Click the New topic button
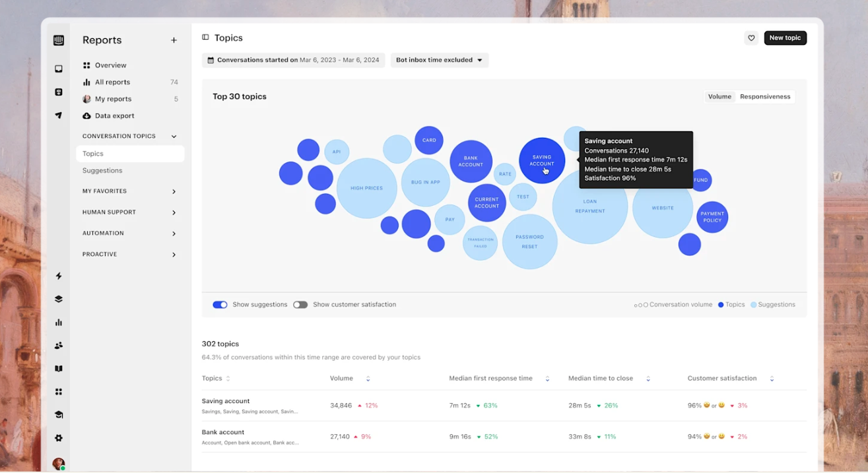The width and height of the screenshot is (868, 473). [785, 38]
